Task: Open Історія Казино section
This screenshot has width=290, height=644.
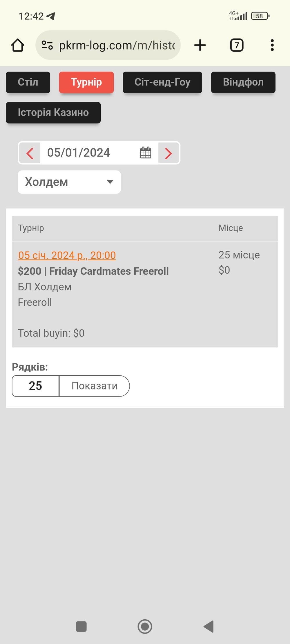Action: (53, 112)
